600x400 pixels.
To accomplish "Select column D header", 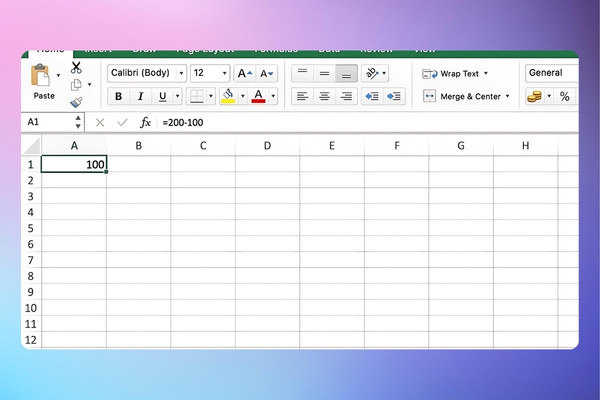I will point(267,146).
